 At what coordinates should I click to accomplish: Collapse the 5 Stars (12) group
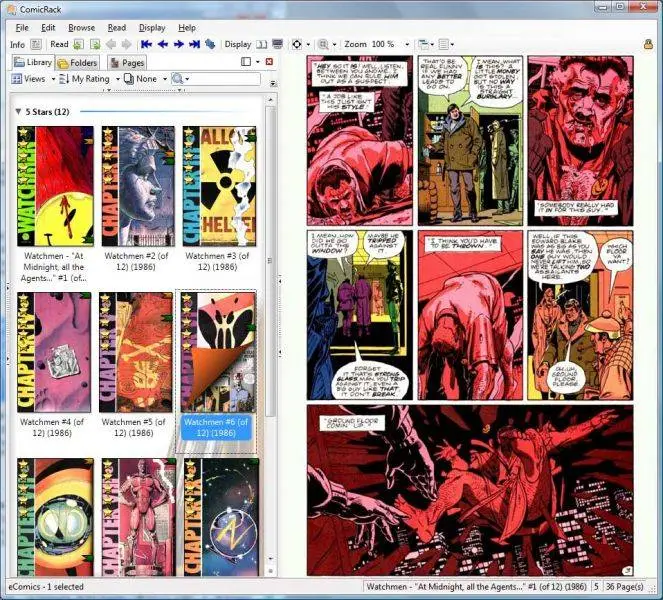[x=18, y=112]
